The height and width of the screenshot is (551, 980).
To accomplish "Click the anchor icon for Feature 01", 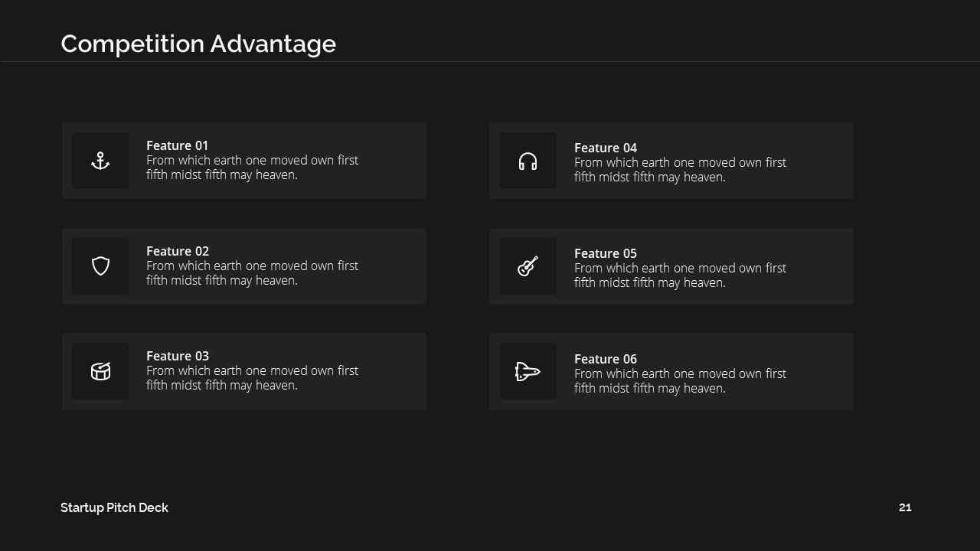I will click(x=100, y=161).
